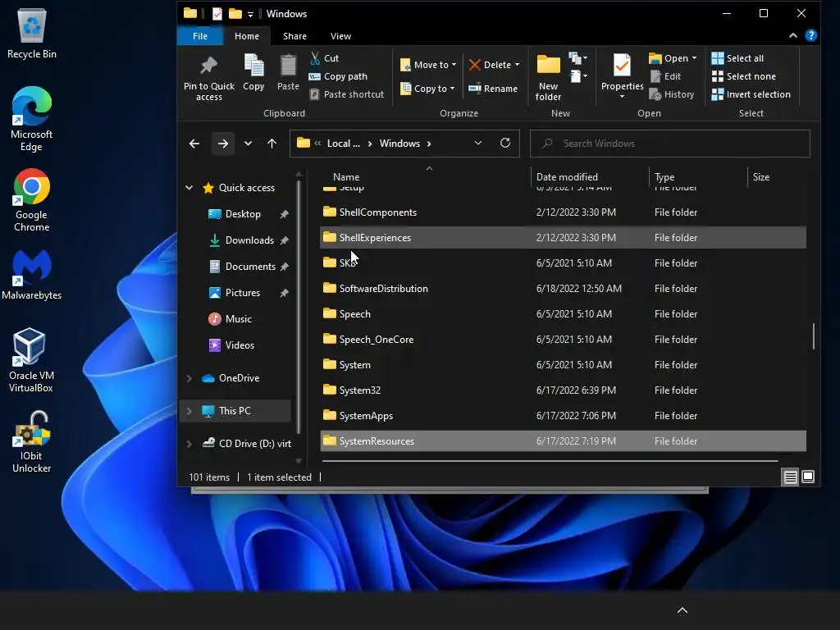Open the Easy access dropdown icon
The height and width of the screenshot is (630, 840).
coord(578,76)
